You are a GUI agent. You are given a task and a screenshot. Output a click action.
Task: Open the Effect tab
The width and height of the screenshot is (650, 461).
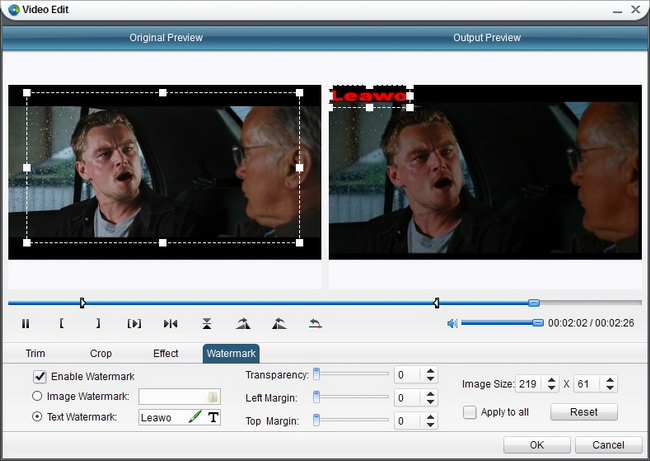pyautogui.click(x=165, y=354)
